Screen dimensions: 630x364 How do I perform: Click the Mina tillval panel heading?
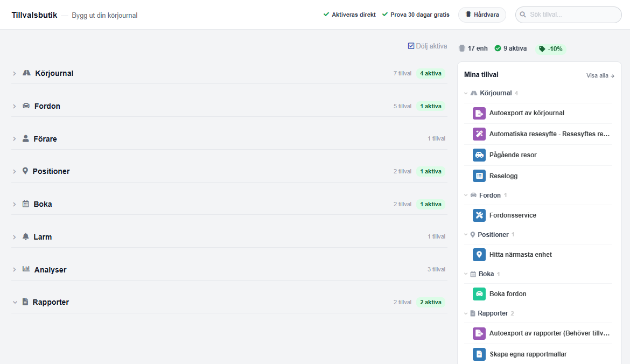(x=481, y=75)
